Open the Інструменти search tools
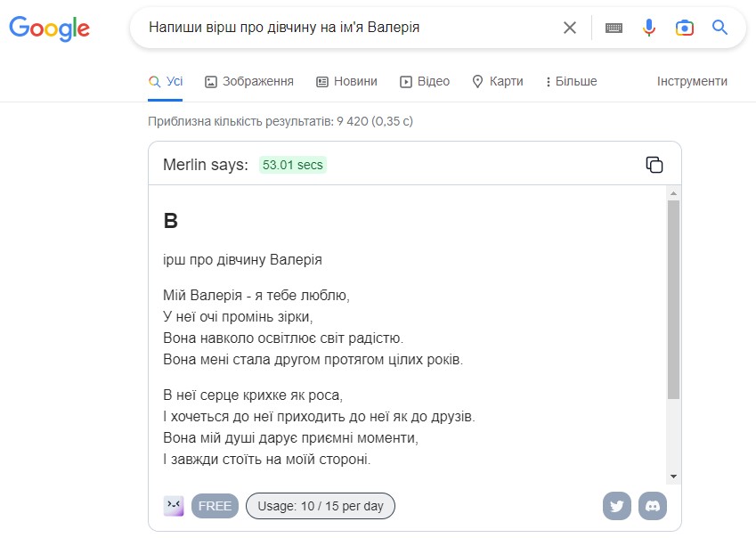The image size is (756, 538). (x=692, y=81)
